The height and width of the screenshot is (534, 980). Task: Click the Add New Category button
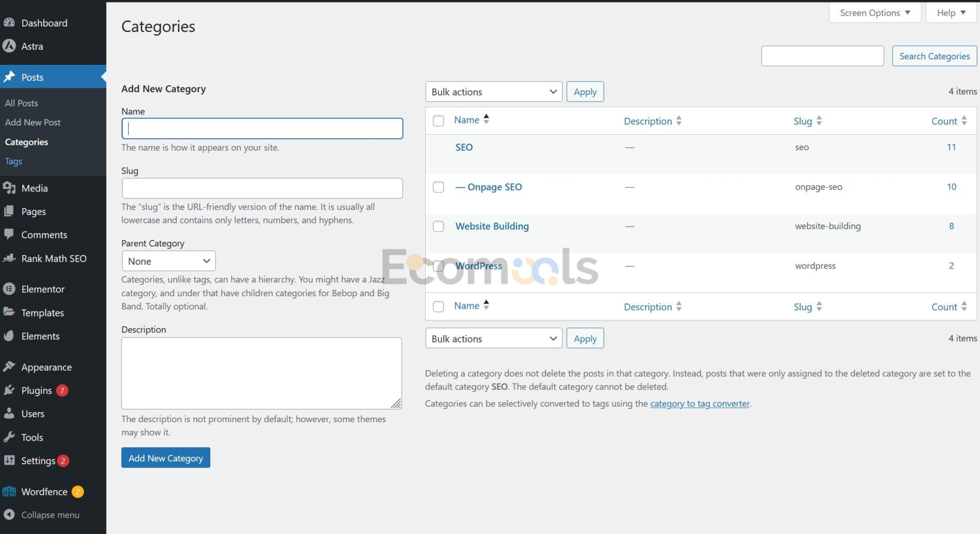click(x=165, y=458)
